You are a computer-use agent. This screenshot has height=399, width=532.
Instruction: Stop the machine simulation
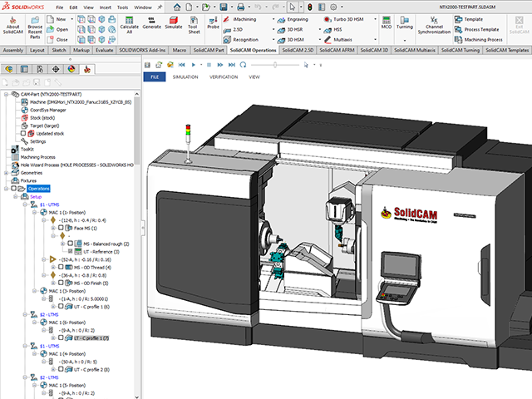[209, 65]
